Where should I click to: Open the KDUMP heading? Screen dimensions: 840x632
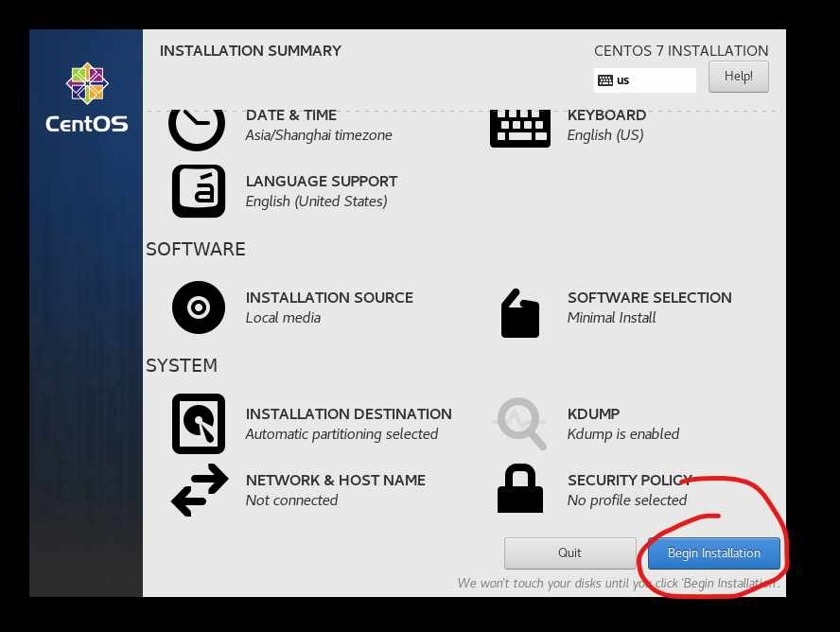[593, 414]
